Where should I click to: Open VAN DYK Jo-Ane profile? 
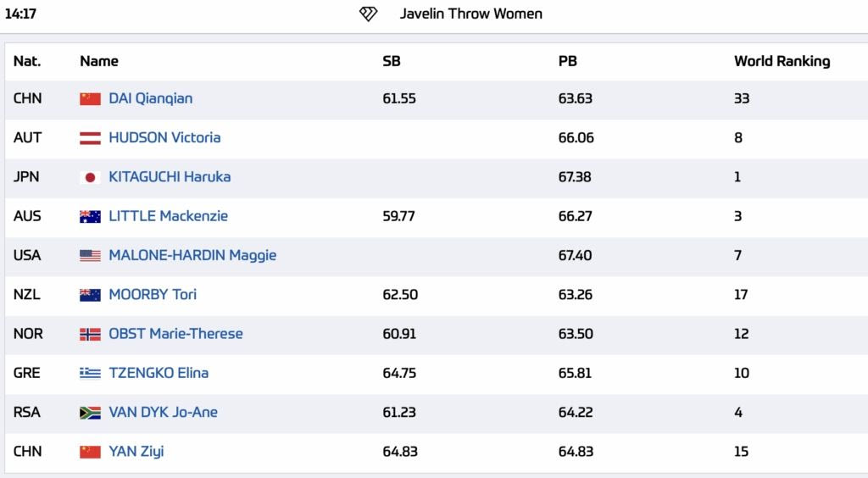163,413
